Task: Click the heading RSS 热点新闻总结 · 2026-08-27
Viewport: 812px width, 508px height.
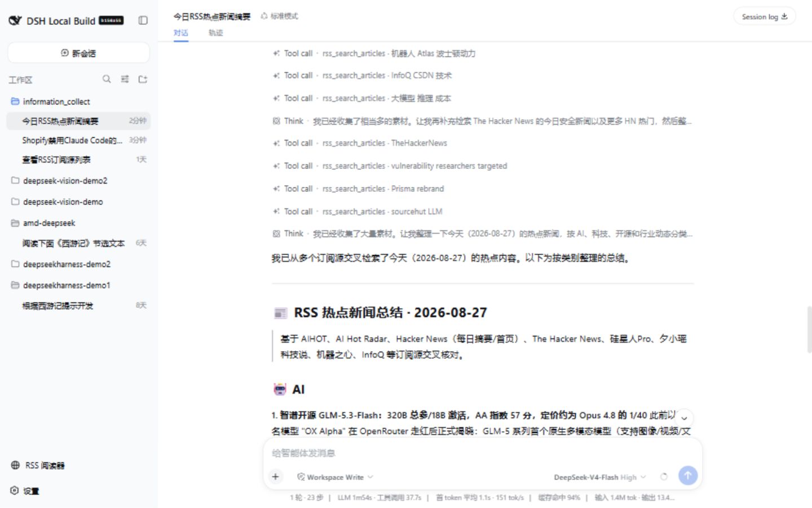Action: coord(390,313)
